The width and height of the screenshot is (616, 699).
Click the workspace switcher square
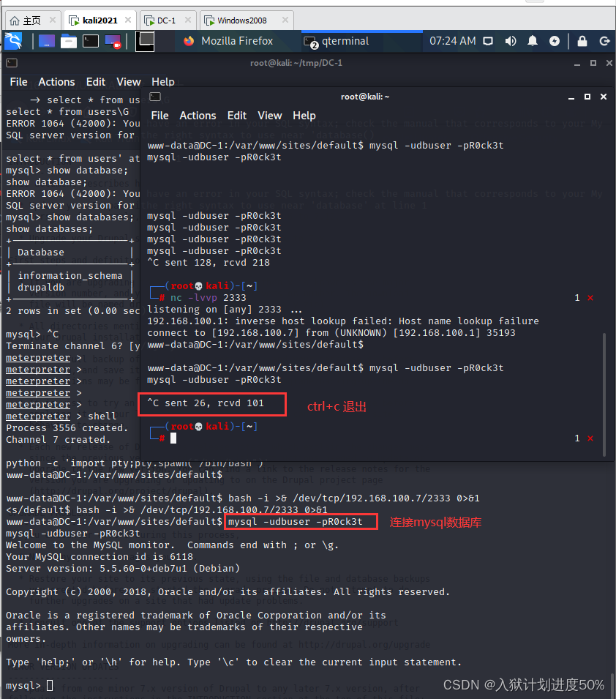pyautogui.click(x=145, y=41)
